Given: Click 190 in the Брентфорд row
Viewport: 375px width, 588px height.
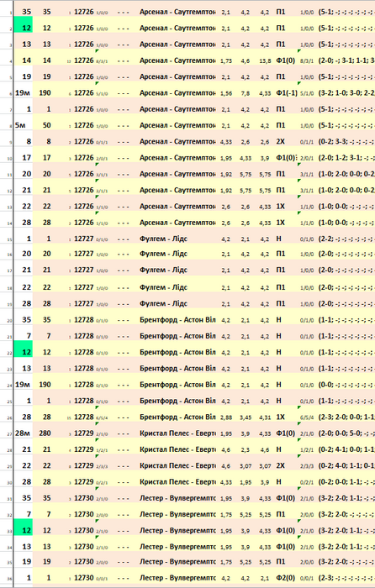Looking at the screenshot, I should pyautogui.click(x=45, y=385).
